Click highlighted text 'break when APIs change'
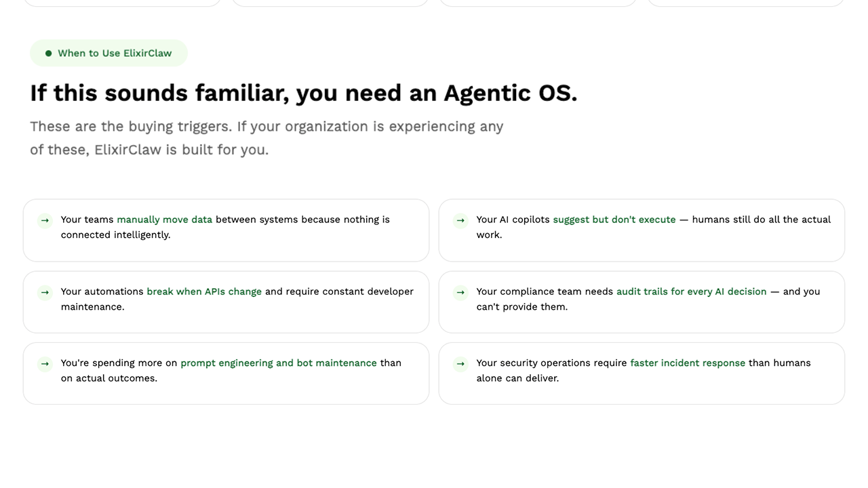Image resolution: width=868 pixels, height=488 pixels. tap(204, 291)
